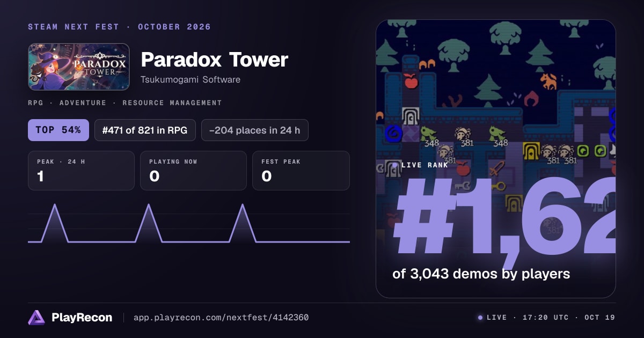This screenshot has width=644, height=338.
Task: Click the −204 places in 24 h badge
Action: click(x=255, y=130)
